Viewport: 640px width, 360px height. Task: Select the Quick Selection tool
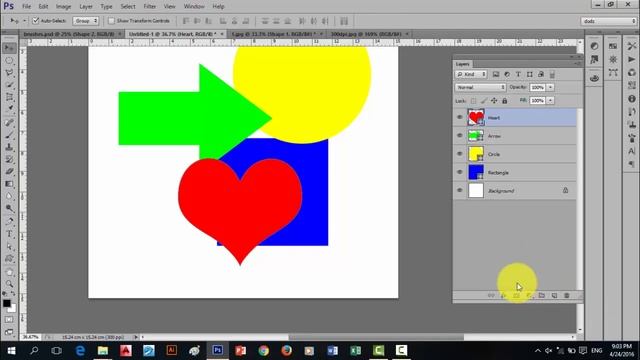pos(9,85)
